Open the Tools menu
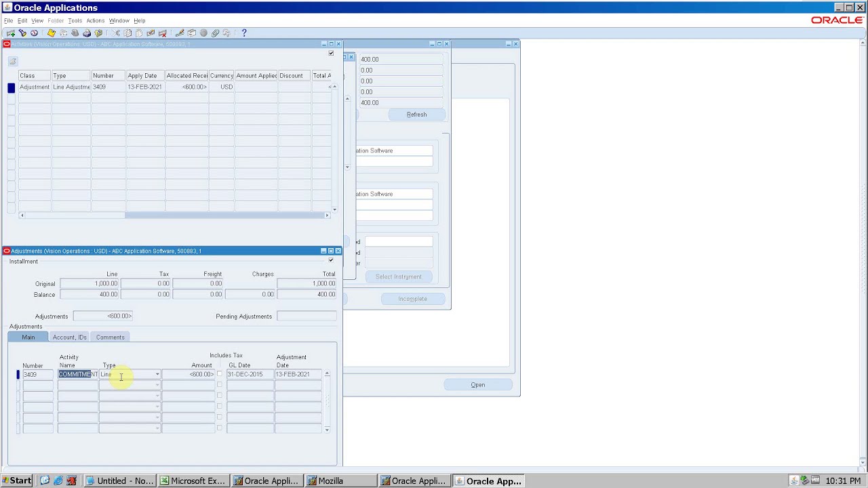This screenshot has height=488, width=868. [x=75, y=20]
